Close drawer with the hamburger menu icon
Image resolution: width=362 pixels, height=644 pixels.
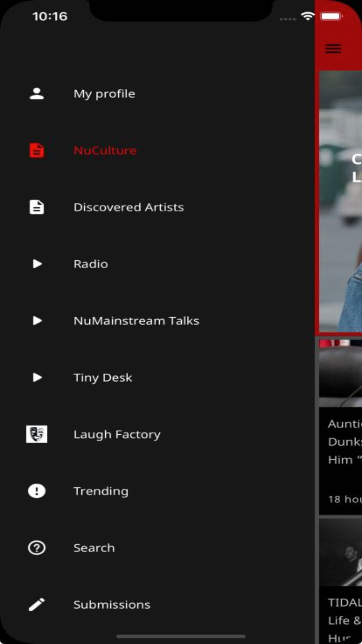point(333,48)
